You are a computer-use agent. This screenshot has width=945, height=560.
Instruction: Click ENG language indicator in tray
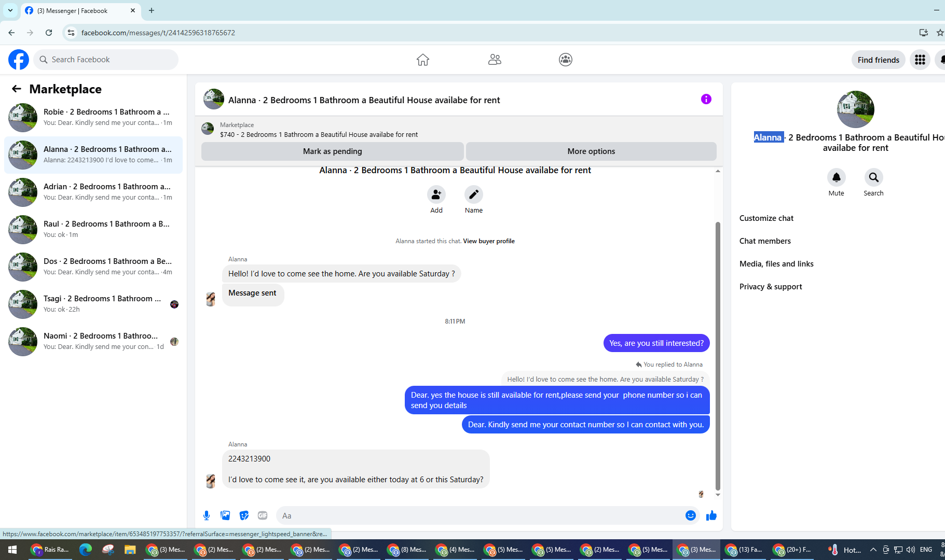(x=926, y=550)
